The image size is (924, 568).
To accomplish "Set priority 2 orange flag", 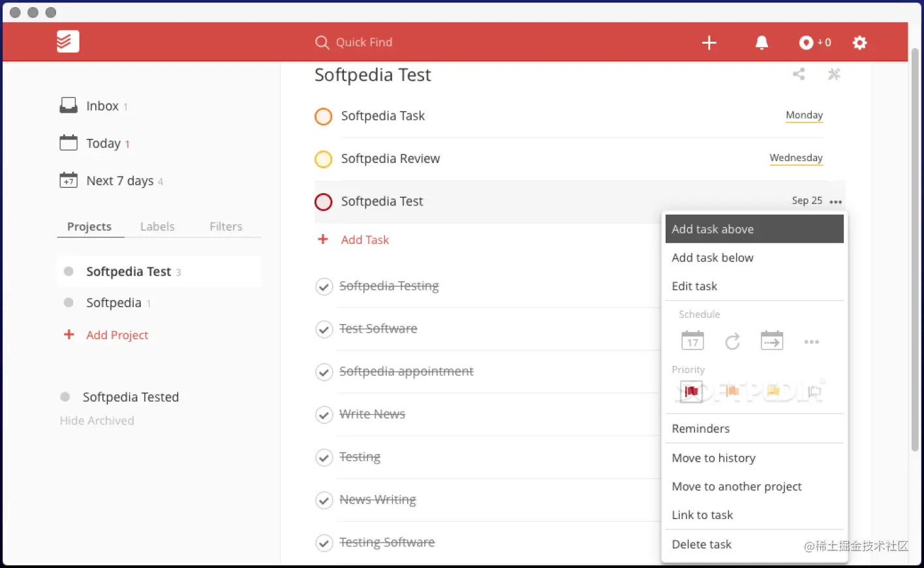I will pos(732,391).
